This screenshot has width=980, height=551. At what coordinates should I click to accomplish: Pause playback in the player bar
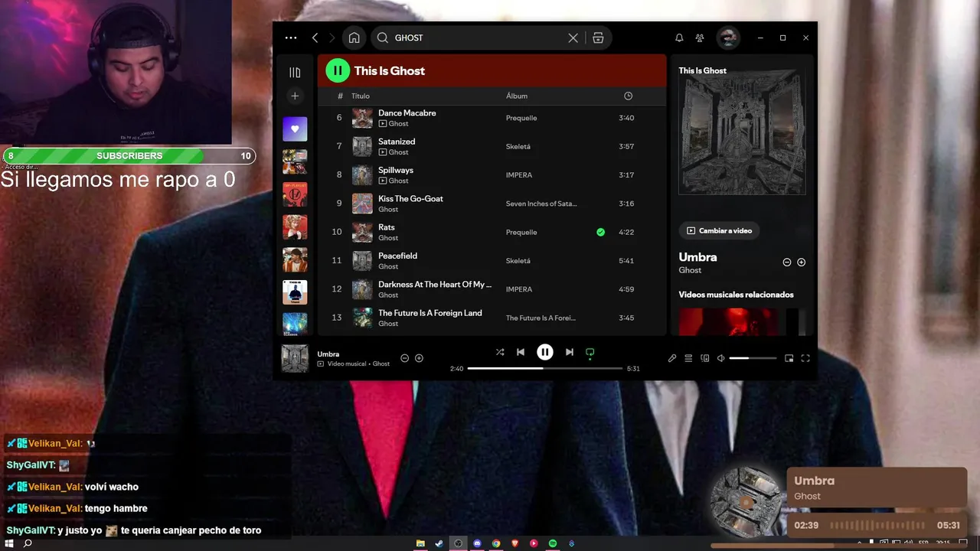(544, 352)
